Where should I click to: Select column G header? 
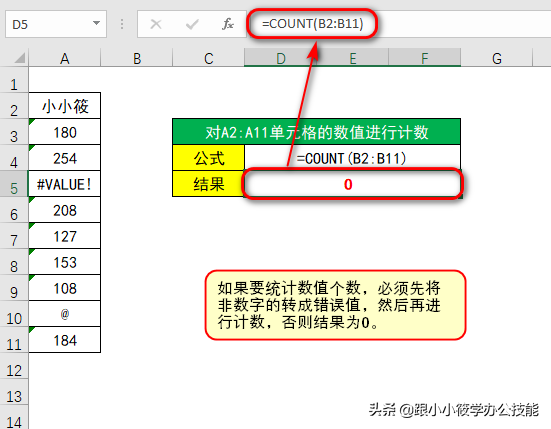point(497,58)
